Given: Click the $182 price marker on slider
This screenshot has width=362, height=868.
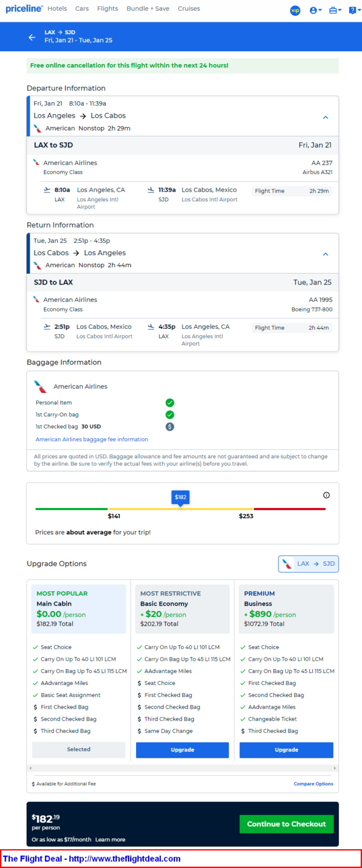Looking at the screenshot, I should (180, 497).
